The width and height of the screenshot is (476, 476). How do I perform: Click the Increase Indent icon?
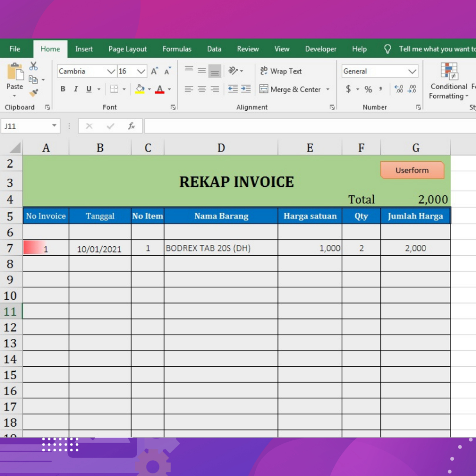point(246,89)
